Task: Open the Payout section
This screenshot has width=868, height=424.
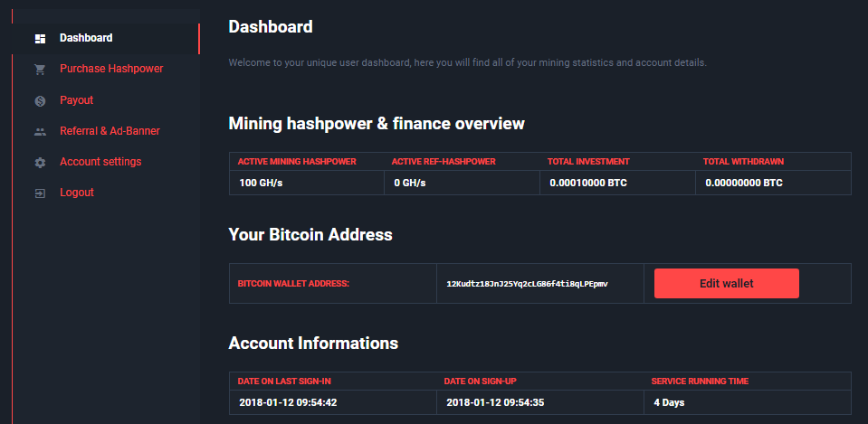Action: [x=76, y=99]
